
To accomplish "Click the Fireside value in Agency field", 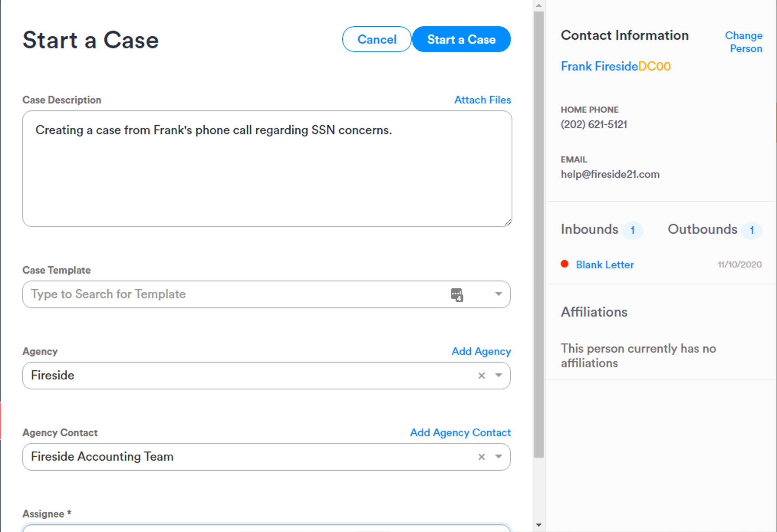I will (53, 375).
